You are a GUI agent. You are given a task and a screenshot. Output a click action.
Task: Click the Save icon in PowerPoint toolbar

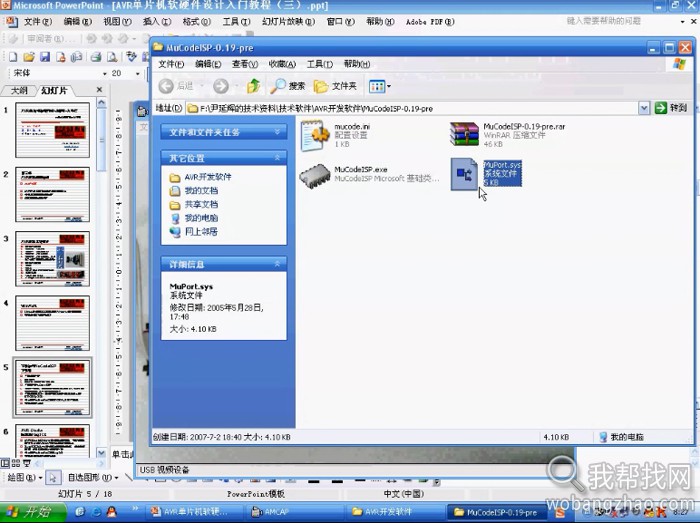(45, 57)
